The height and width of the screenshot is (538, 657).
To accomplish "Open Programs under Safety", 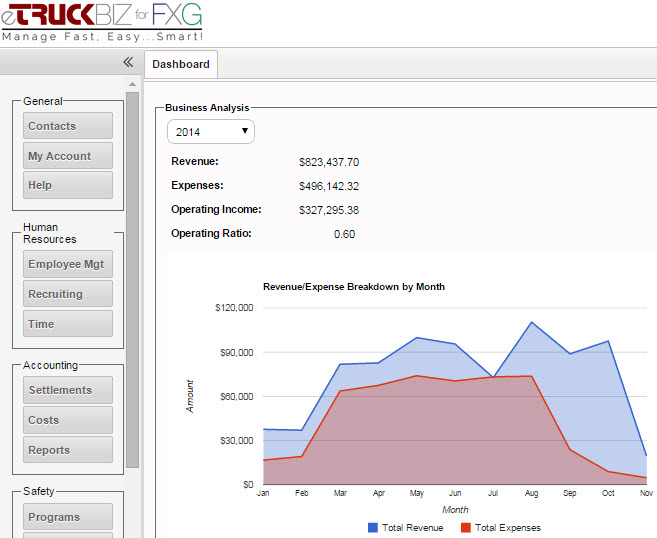I will point(68,517).
